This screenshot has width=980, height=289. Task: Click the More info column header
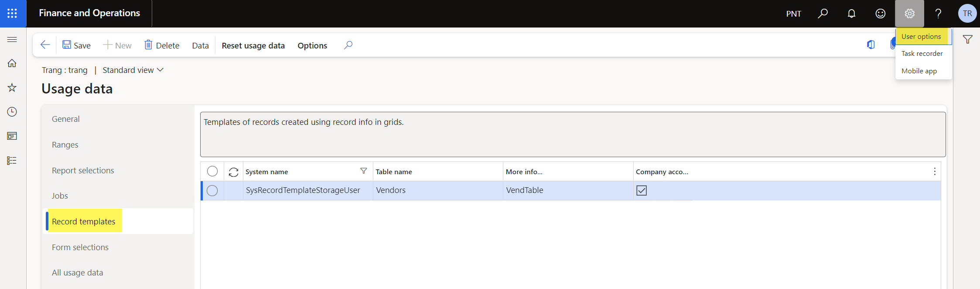click(524, 172)
